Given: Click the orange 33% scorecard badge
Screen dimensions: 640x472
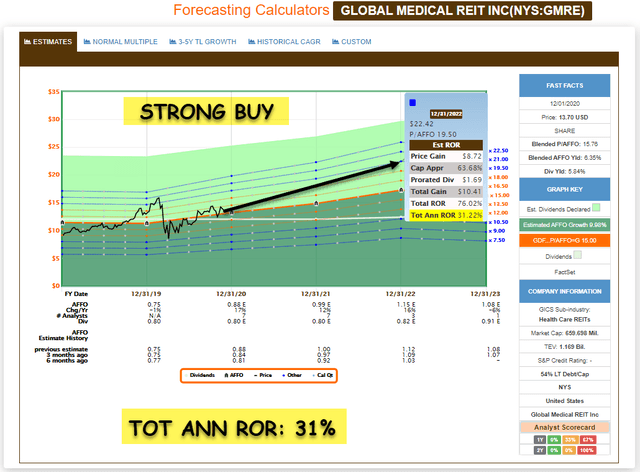Looking at the screenshot, I should pyautogui.click(x=569, y=440).
